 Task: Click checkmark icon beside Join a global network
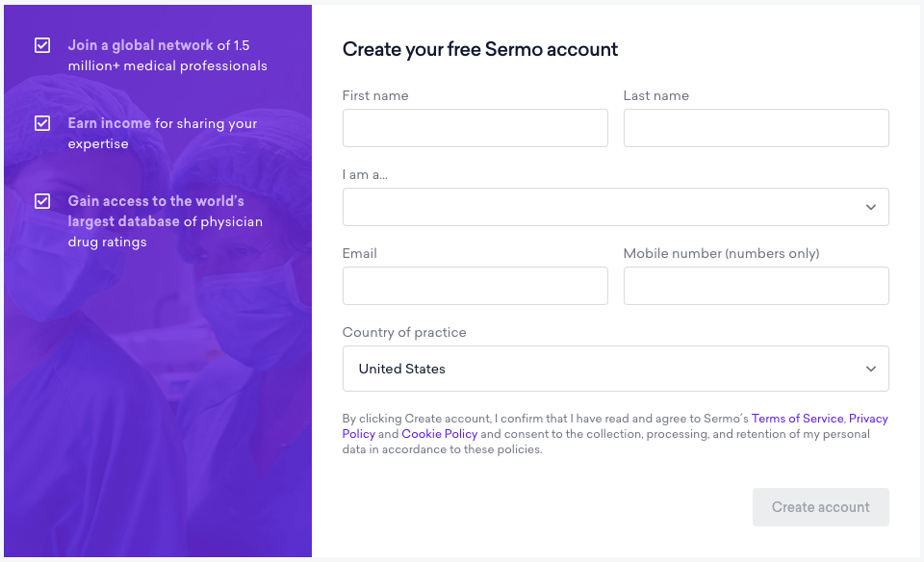coord(42,45)
